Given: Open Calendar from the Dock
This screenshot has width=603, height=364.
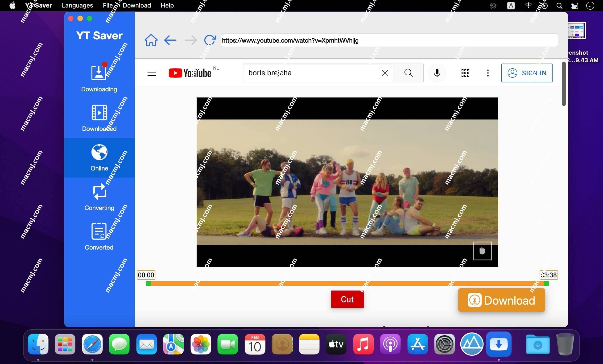Looking at the screenshot, I should [x=255, y=344].
